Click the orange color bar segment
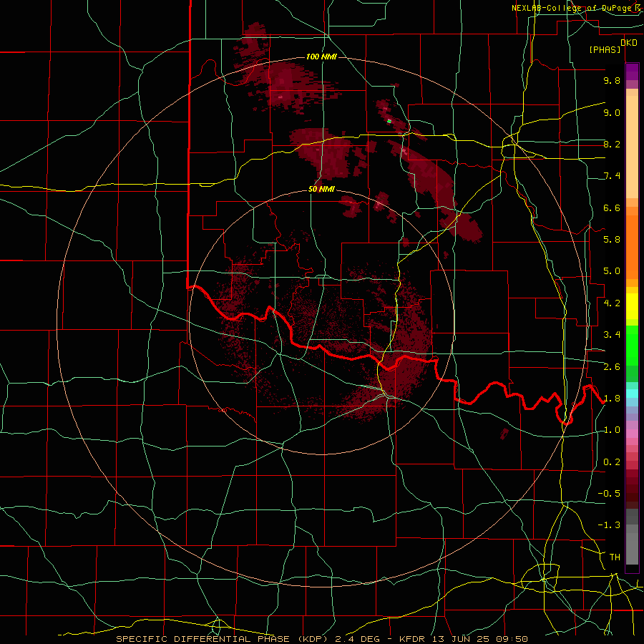 click(x=632, y=248)
